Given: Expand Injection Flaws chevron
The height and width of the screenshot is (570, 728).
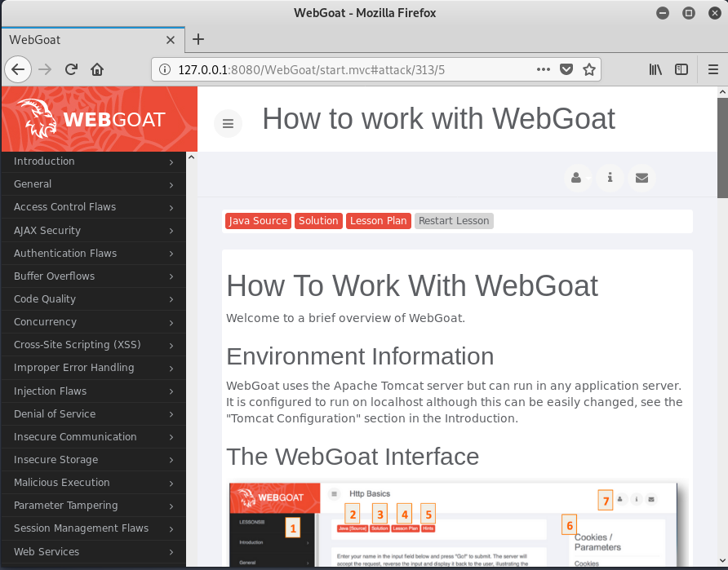Looking at the screenshot, I should pyautogui.click(x=171, y=391).
